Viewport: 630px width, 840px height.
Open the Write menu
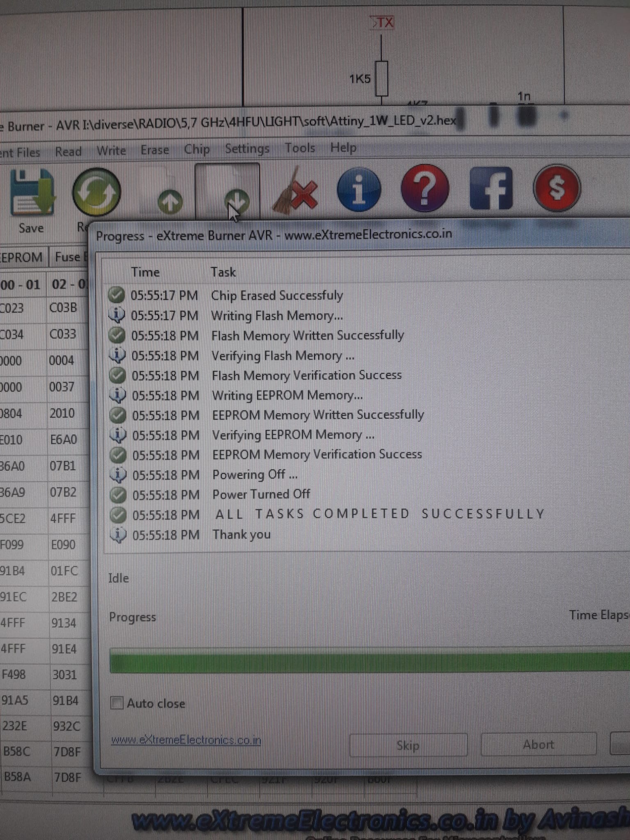[x=111, y=151]
